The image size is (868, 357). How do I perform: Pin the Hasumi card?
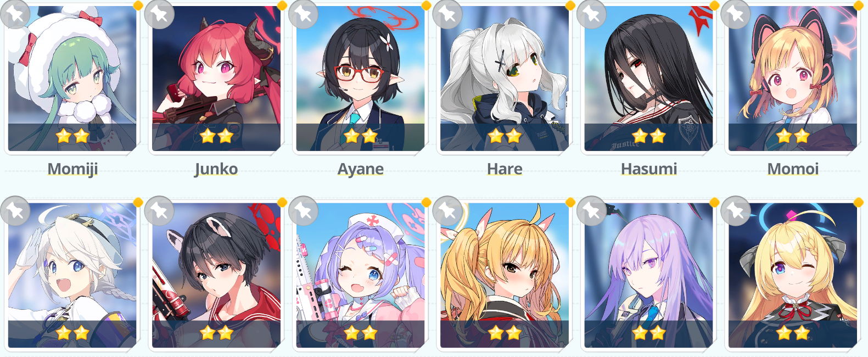click(x=591, y=14)
